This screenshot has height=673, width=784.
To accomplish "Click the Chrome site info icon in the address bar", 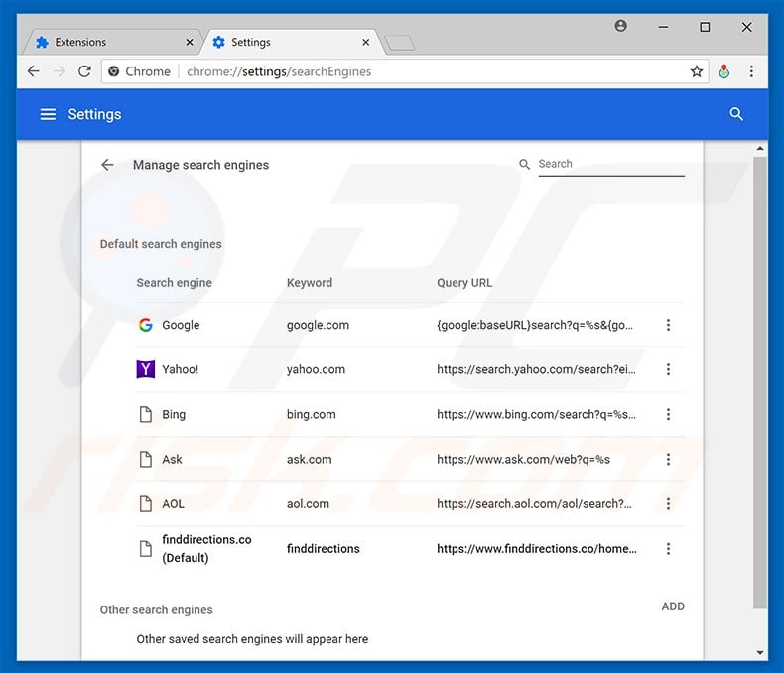I will [x=113, y=71].
